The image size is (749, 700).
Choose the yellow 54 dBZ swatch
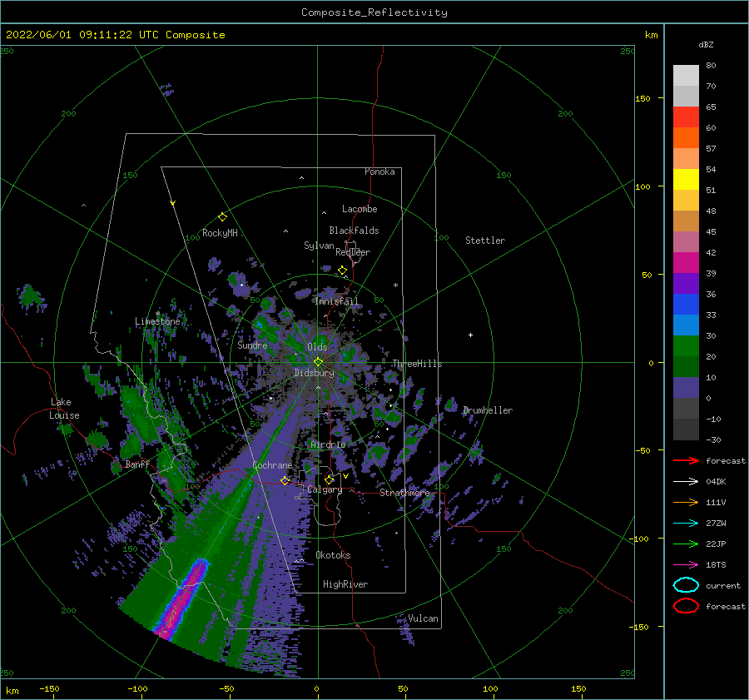click(x=686, y=179)
